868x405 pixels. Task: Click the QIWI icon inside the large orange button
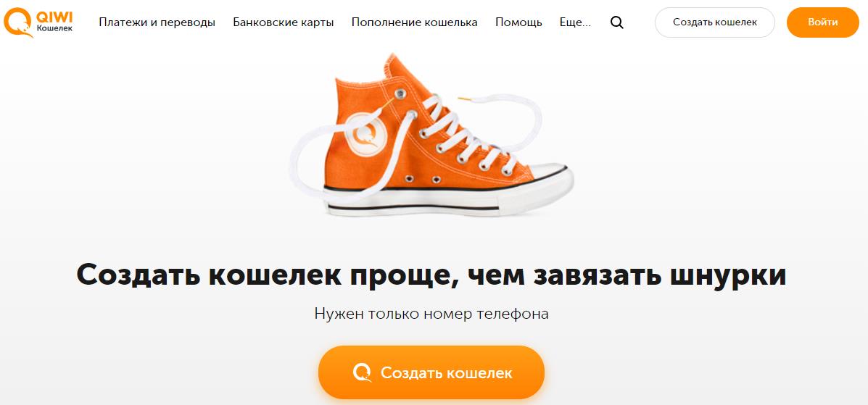click(362, 372)
